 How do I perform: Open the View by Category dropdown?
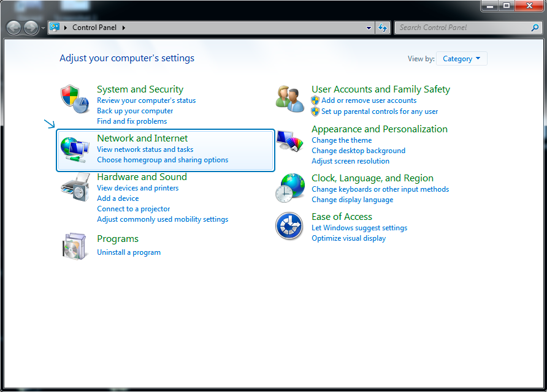[462, 59]
